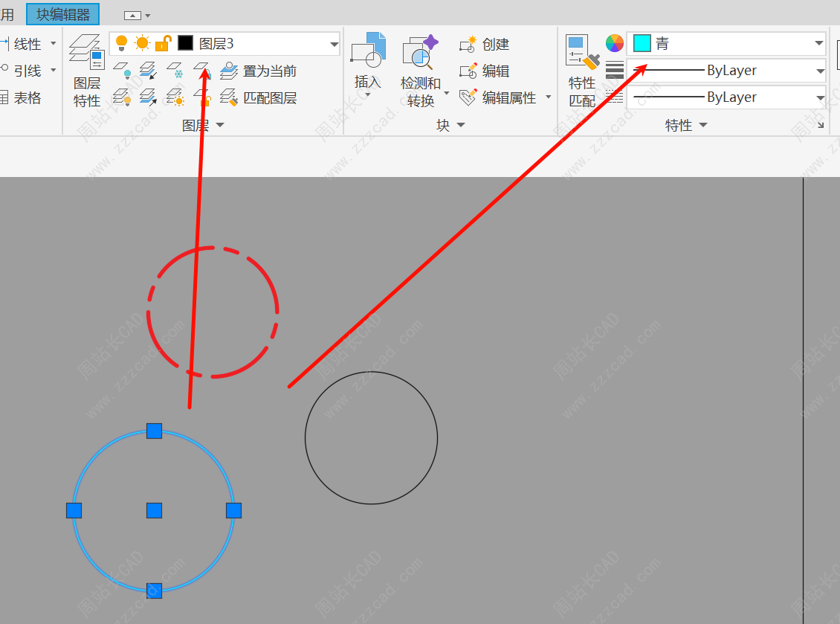Click the 创建 block create icon
This screenshot has height=624, width=840.
pos(468,45)
